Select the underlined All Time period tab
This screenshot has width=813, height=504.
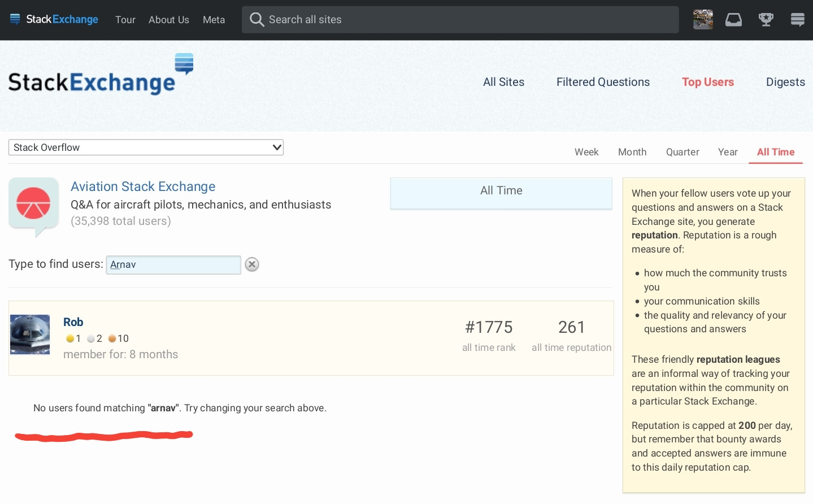click(x=776, y=152)
